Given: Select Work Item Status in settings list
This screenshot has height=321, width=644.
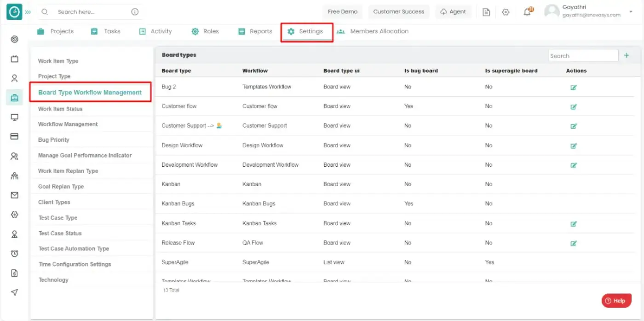Looking at the screenshot, I should coord(60,109).
